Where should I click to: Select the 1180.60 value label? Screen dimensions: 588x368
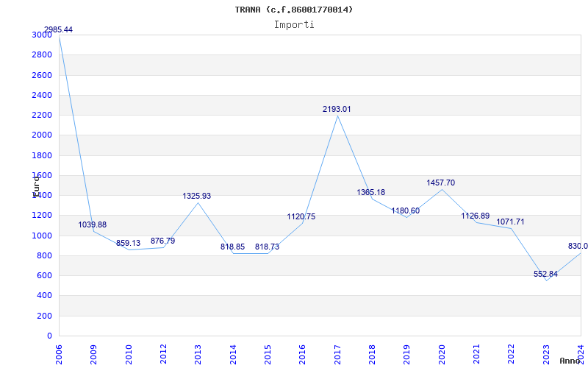pos(406,210)
